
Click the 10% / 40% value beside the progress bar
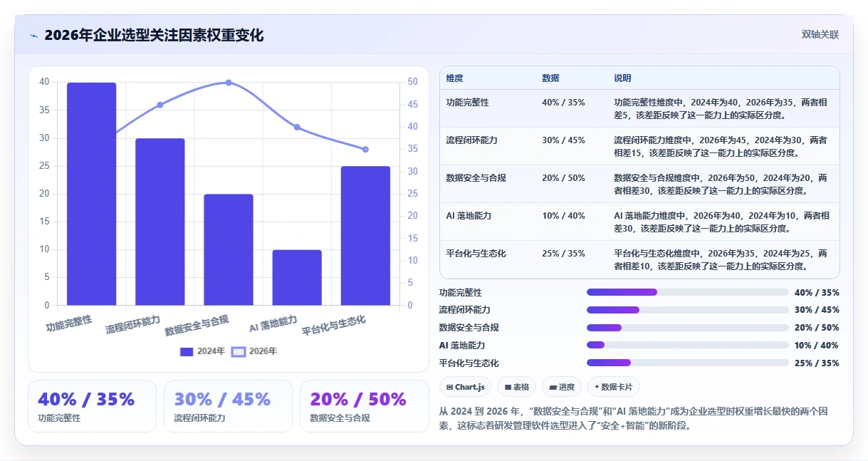pyautogui.click(x=817, y=346)
